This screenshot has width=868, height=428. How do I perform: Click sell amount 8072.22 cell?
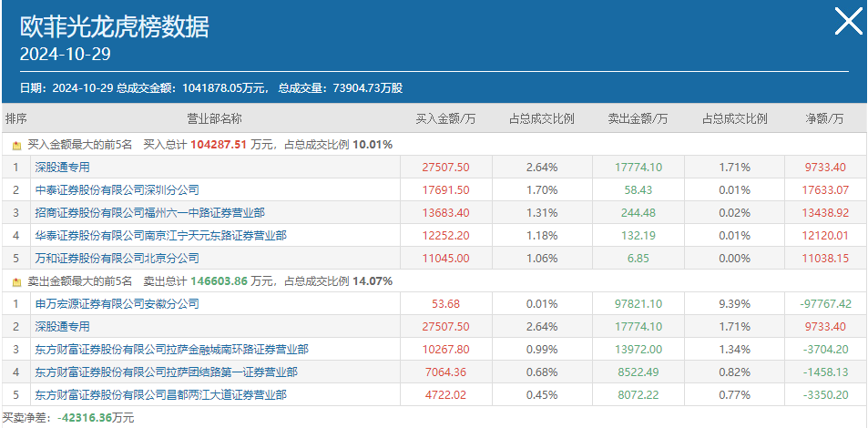tap(638, 395)
